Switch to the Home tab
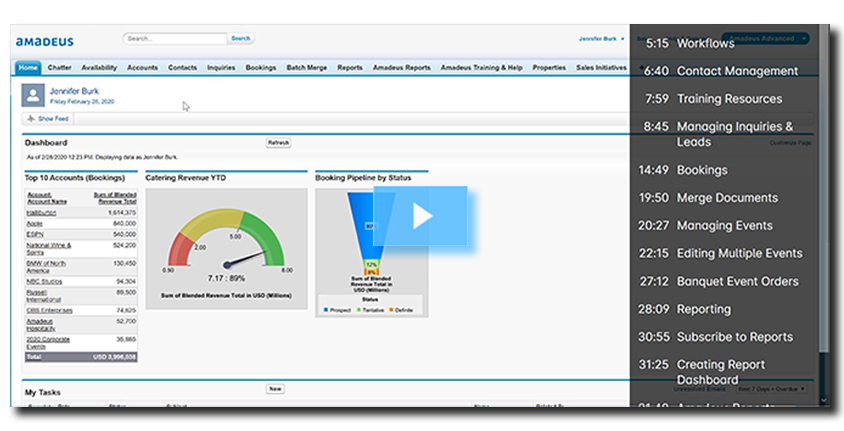This screenshot has height=431, width=844. click(x=28, y=68)
